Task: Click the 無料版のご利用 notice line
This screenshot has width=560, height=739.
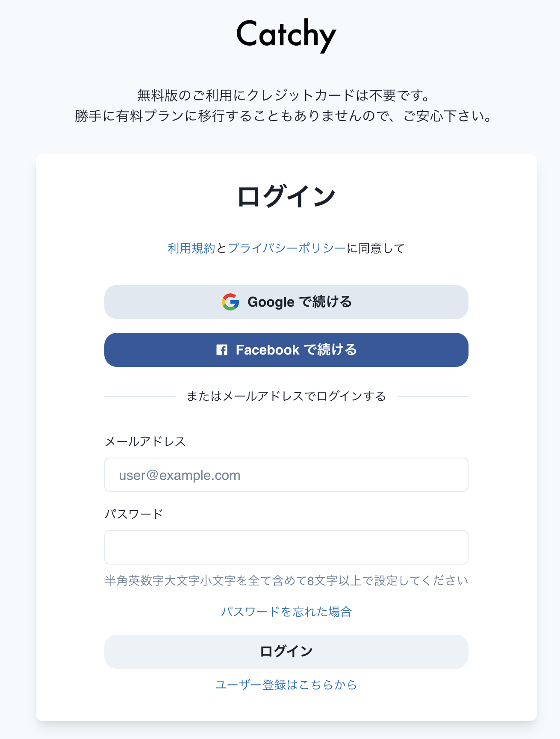Action: [x=284, y=95]
